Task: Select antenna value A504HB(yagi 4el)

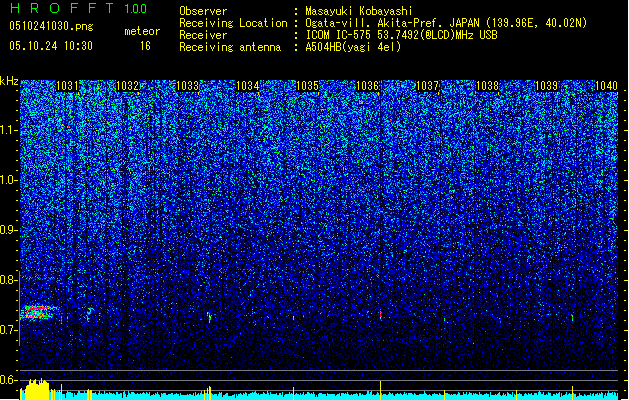Action: (353, 47)
